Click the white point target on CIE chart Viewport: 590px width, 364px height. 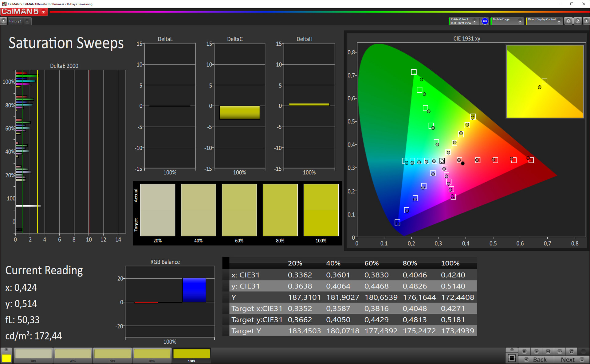(x=442, y=161)
